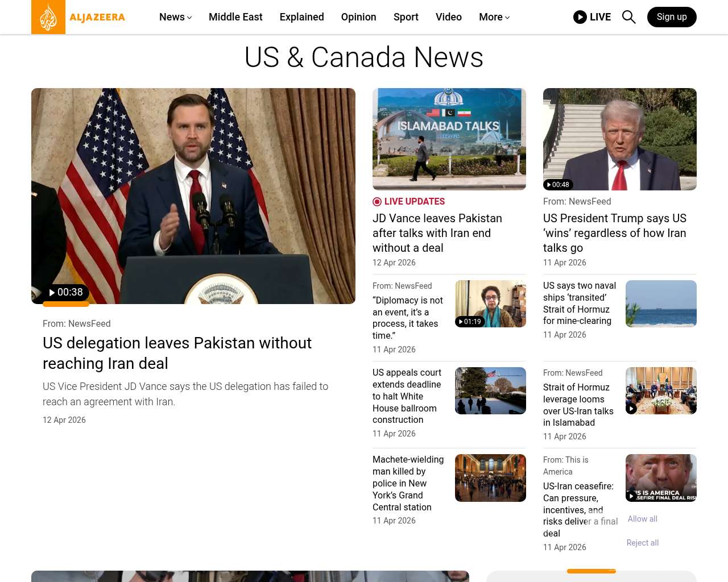This screenshot has height=582, width=728.
Task: Open White House ballroom construction article
Action: pos(407,396)
